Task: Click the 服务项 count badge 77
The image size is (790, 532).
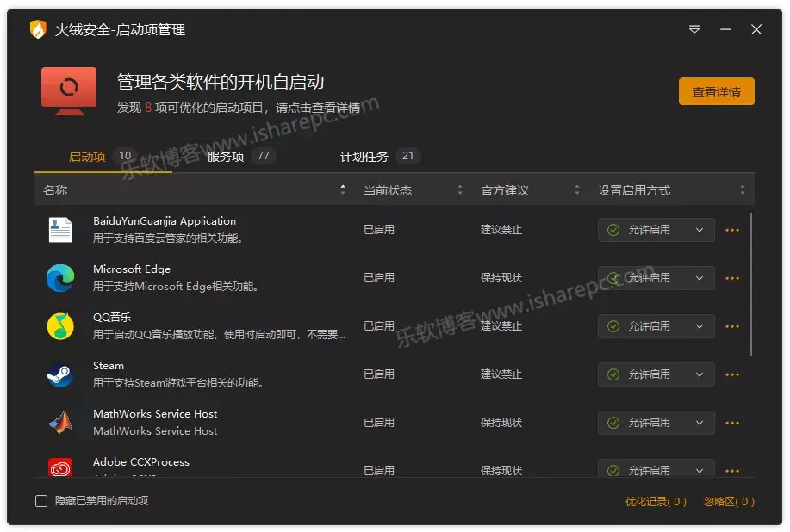Action: (x=263, y=156)
